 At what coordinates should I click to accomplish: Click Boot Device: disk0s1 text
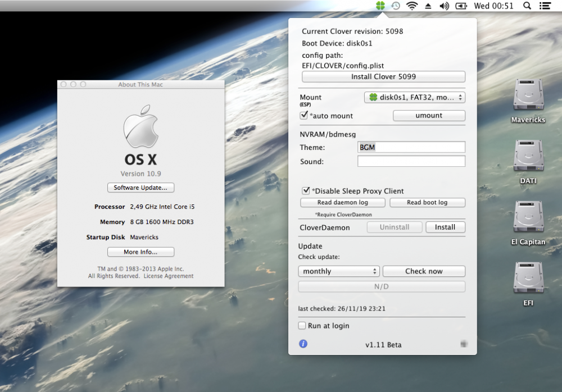pos(337,43)
